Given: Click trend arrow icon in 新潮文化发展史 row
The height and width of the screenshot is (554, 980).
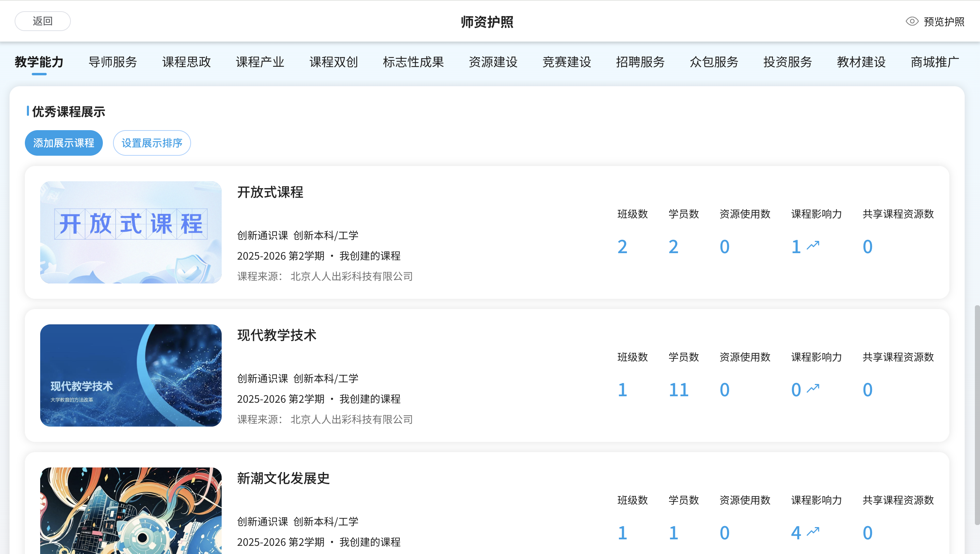Looking at the screenshot, I should (x=813, y=531).
